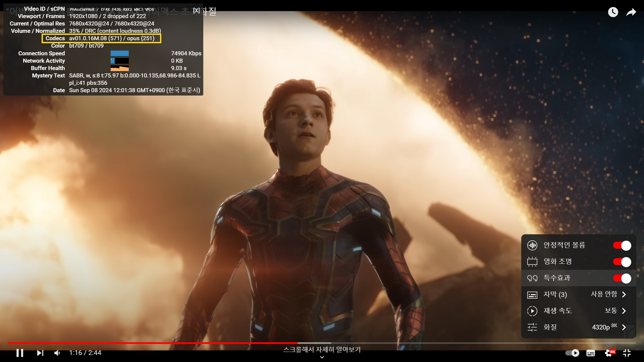The image size is (644, 362).
Task: Click the settings gear icon
Action: tap(609, 353)
